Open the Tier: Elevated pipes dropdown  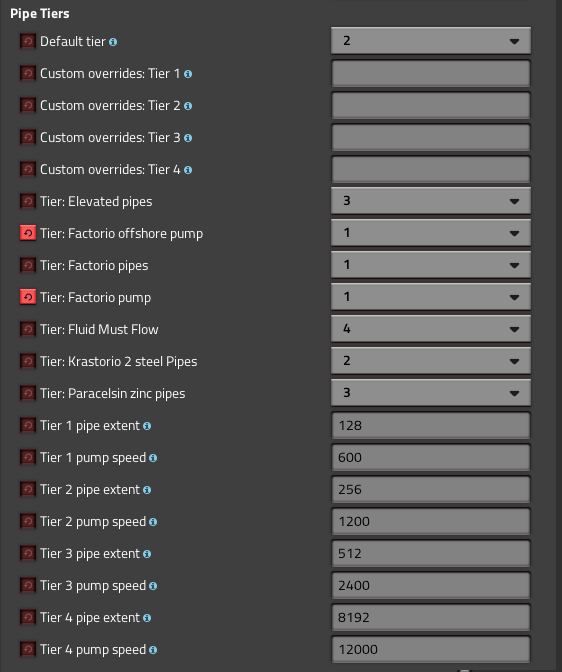(431, 201)
